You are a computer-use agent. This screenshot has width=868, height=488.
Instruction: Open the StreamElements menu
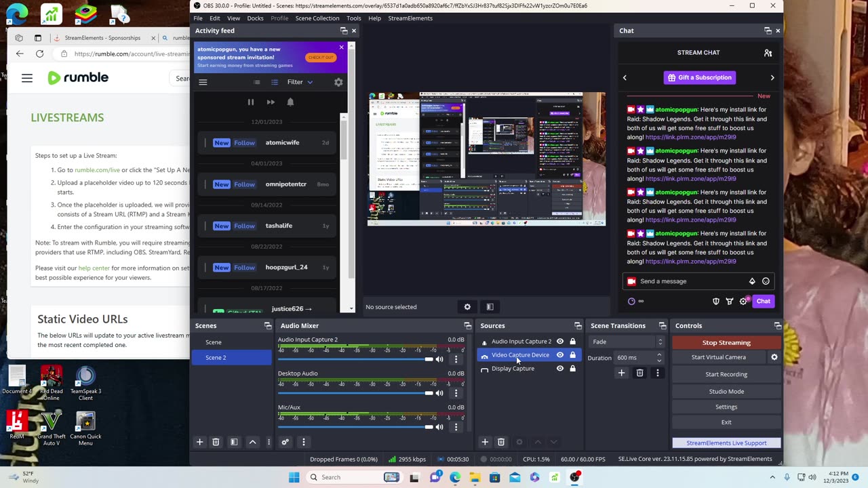410,18
